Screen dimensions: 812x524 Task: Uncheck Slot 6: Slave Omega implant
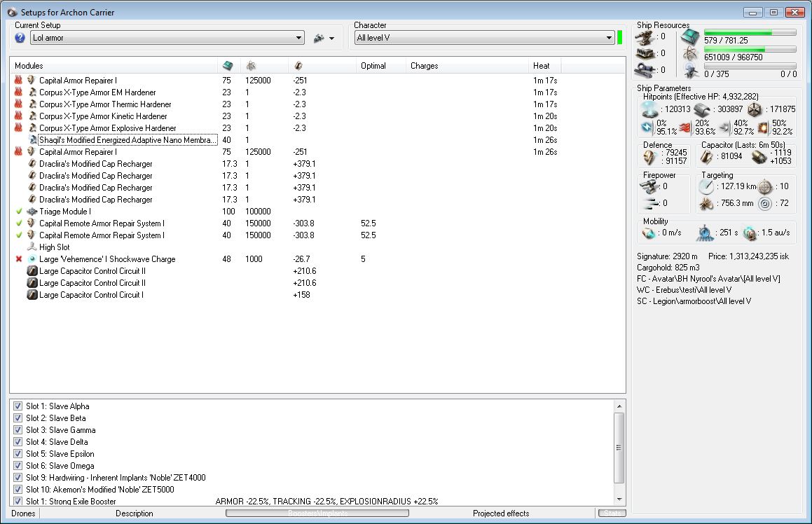18,465
